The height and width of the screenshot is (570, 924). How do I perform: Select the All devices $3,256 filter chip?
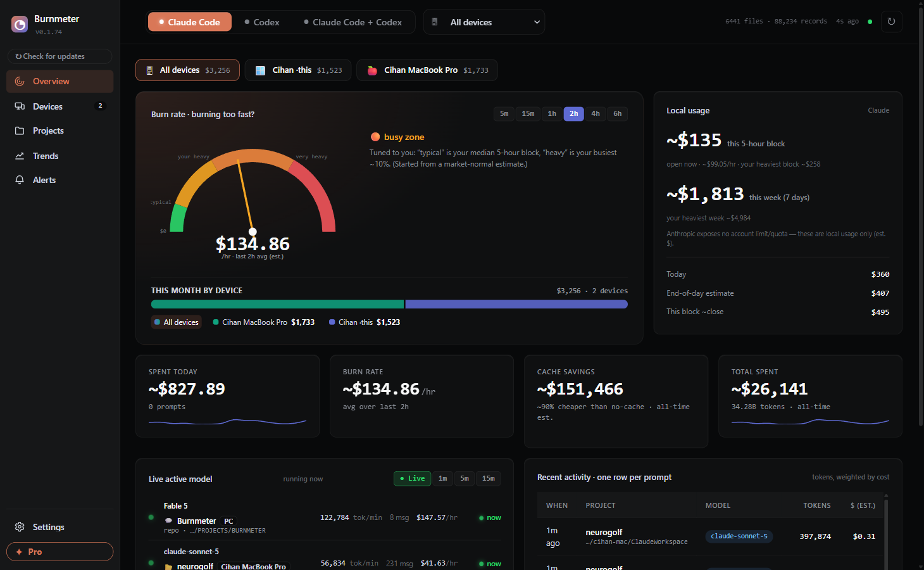pyautogui.click(x=187, y=70)
